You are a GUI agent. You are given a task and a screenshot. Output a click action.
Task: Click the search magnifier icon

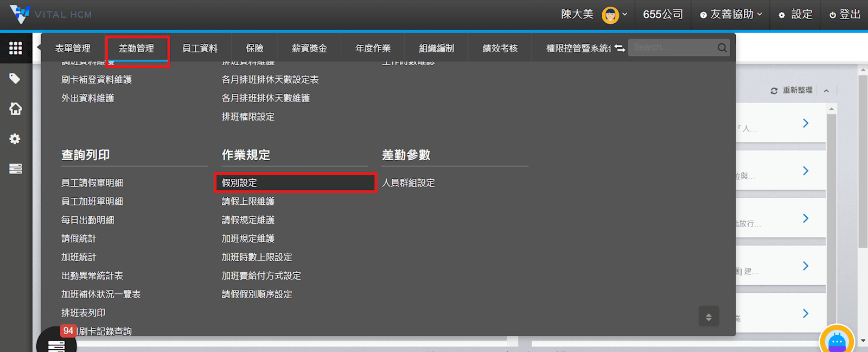722,48
